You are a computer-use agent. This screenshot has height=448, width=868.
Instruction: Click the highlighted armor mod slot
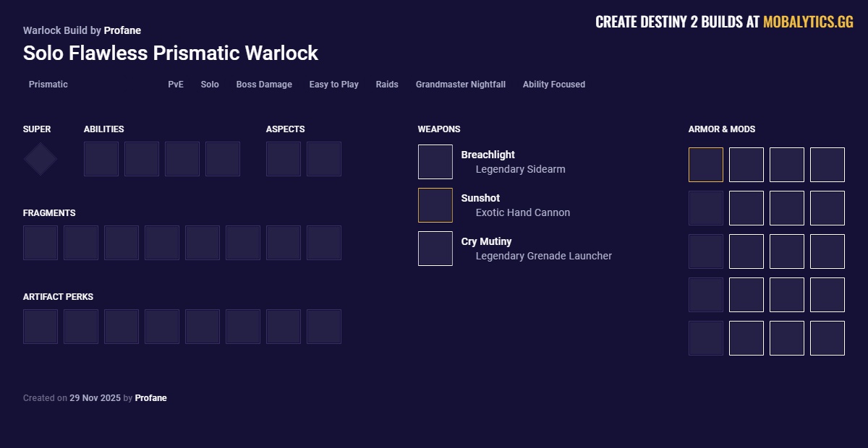(x=706, y=165)
